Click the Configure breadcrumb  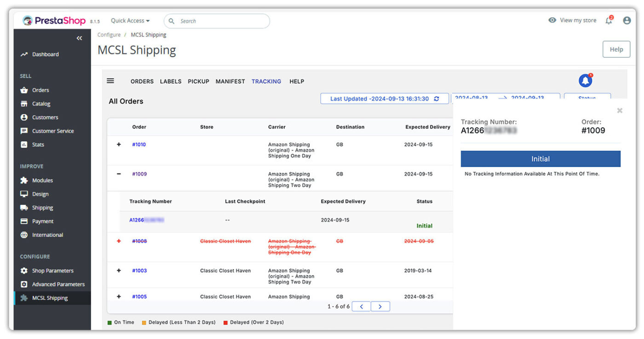click(x=109, y=35)
